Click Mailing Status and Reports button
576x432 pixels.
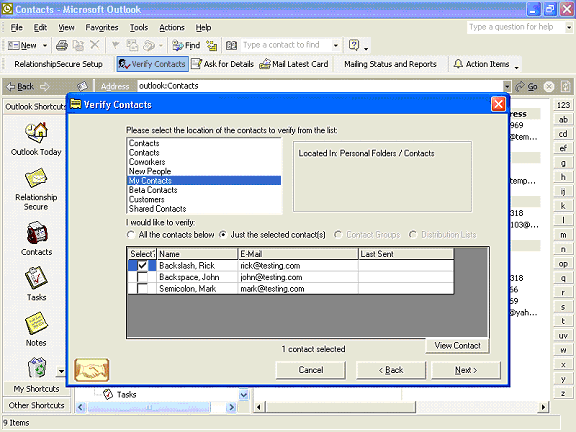point(390,64)
